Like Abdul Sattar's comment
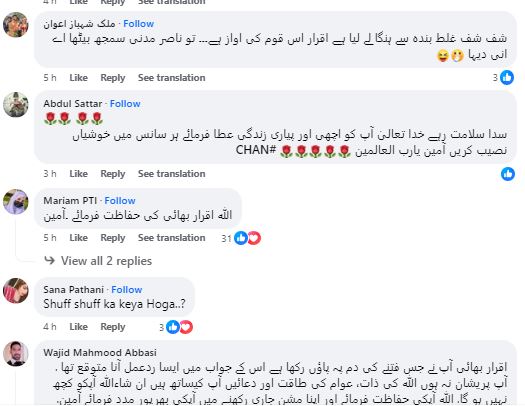This screenshot has height=406, width=525. [78, 174]
